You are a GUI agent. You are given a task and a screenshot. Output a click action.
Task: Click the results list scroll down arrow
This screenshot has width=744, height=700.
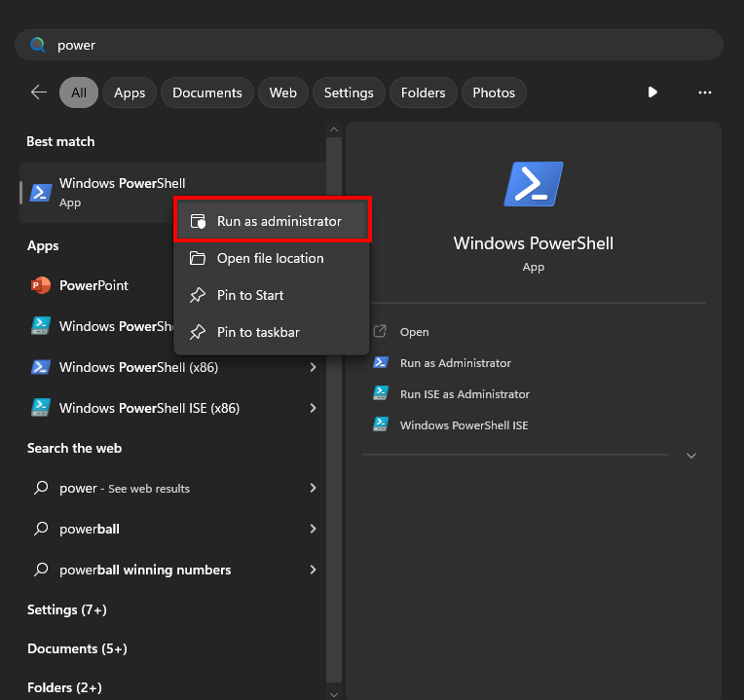coord(334,695)
